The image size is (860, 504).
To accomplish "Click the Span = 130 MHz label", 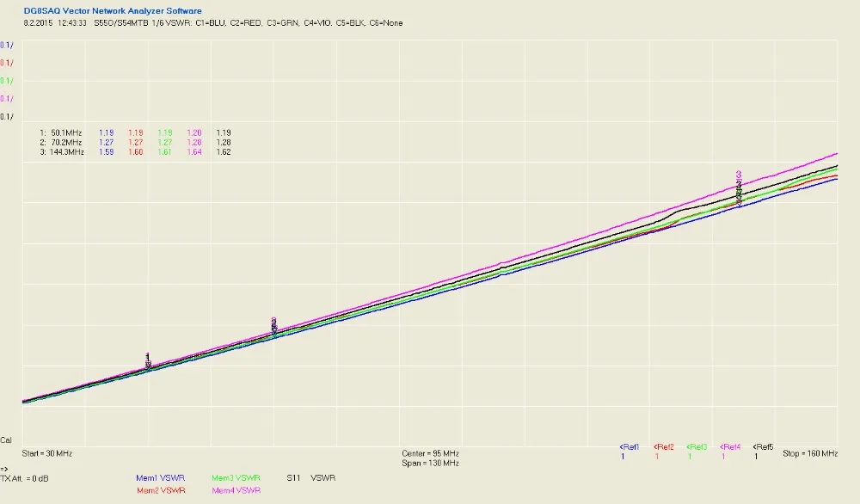I will click(x=430, y=464).
